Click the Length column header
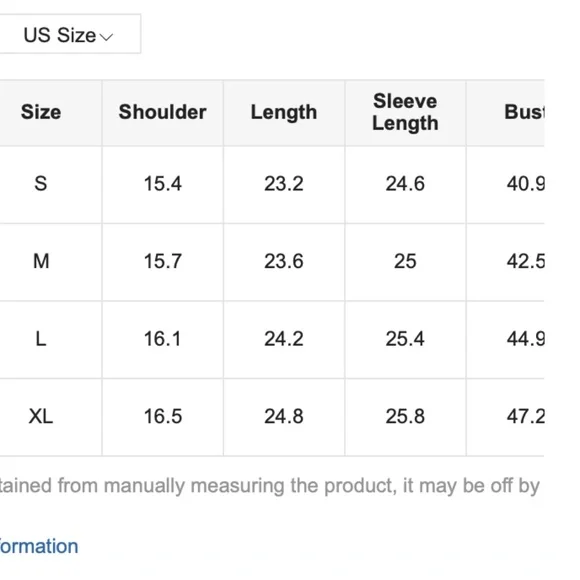Image resolution: width=580 pixels, height=580 pixels. tap(284, 112)
